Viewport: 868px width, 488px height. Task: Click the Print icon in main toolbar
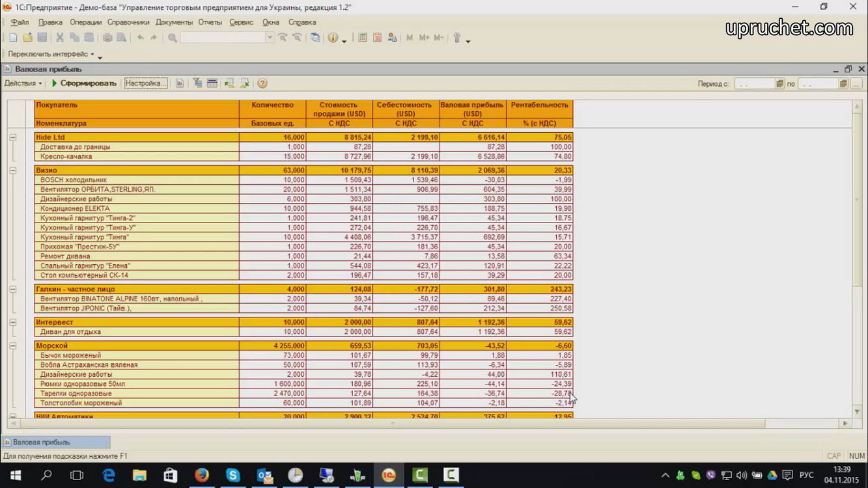tap(107, 38)
